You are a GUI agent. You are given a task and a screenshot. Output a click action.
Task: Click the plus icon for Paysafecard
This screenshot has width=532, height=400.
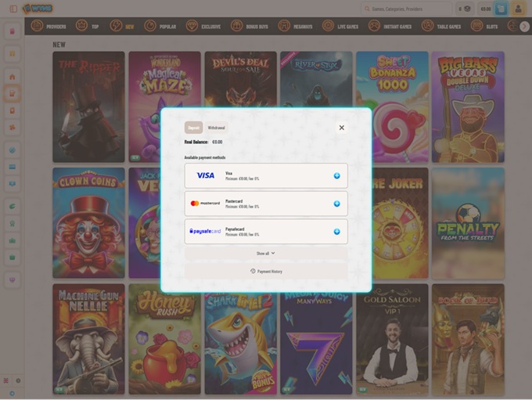pyautogui.click(x=336, y=232)
